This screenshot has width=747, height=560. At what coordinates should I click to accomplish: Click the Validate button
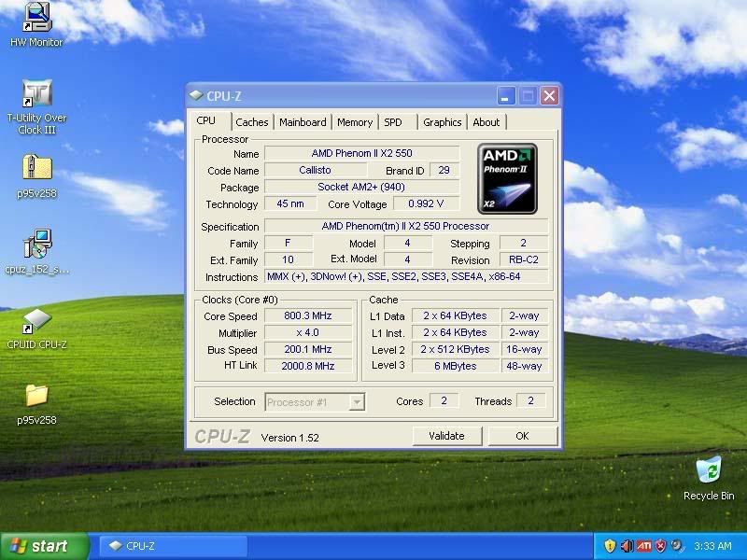(x=447, y=435)
